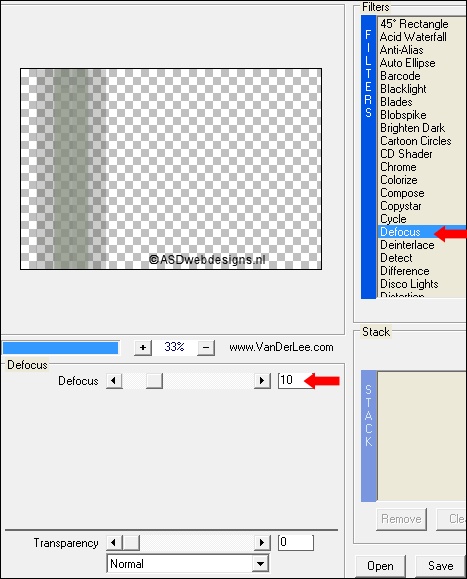The image size is (467, 579).
Task: Click the Transparency value input field
Action: pyautogui.click(x=296, y=542)
